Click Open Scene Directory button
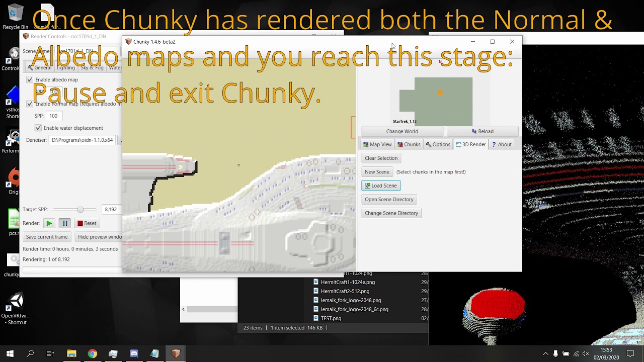 pos(389,200)
